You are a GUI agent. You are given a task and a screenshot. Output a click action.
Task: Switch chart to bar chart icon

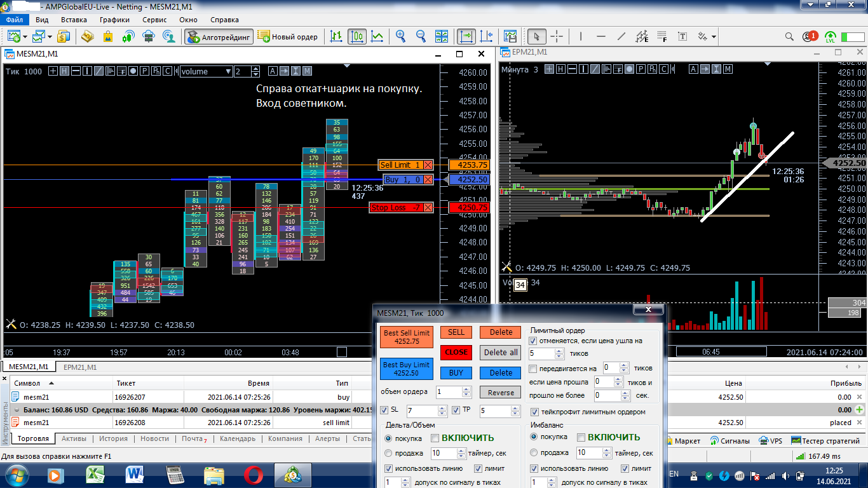pos(337,37)
